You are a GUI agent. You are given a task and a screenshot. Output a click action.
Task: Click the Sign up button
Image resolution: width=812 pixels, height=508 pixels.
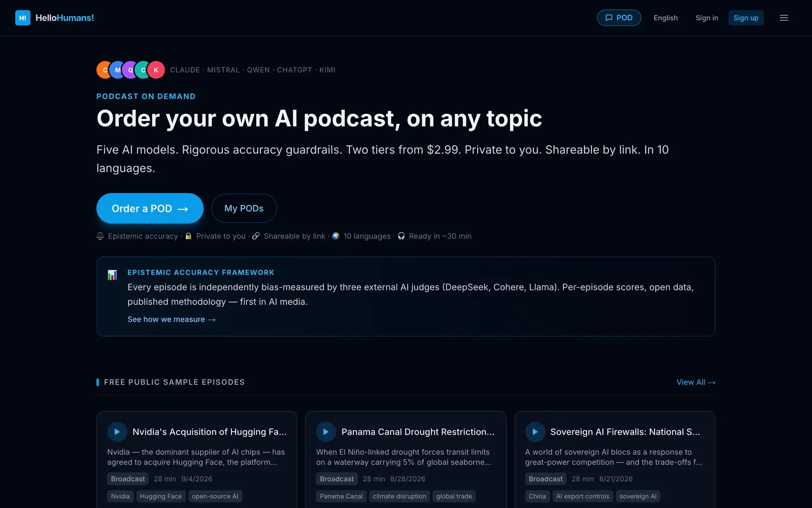(746, 18)
